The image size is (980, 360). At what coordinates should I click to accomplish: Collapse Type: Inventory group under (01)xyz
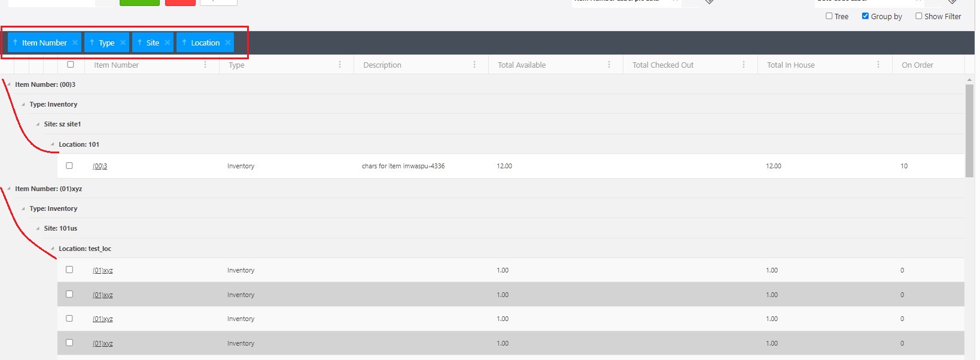(x=23, y=208)
